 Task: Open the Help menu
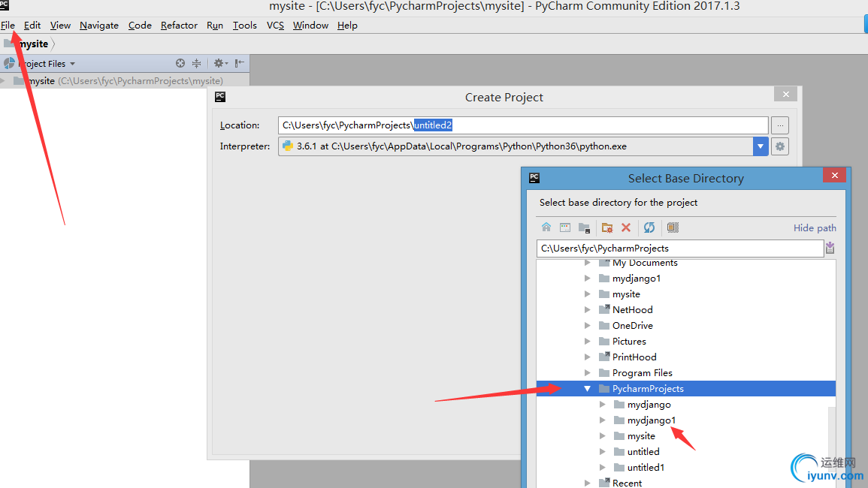347,26
